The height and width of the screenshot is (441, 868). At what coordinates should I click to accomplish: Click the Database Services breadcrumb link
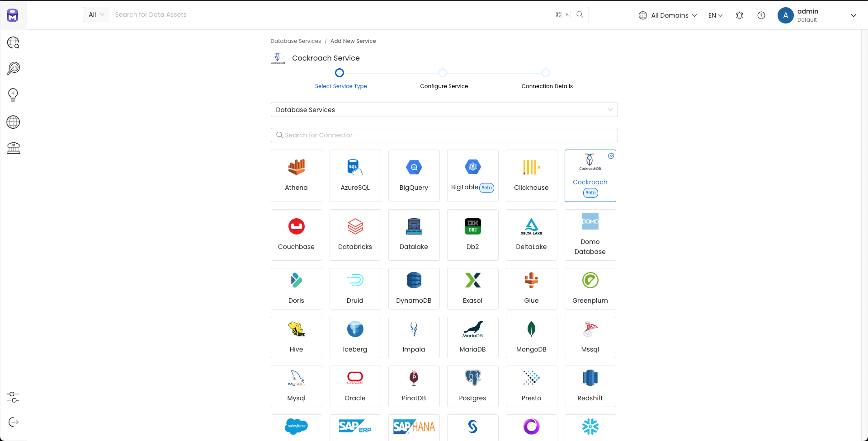tap(296, 41)
